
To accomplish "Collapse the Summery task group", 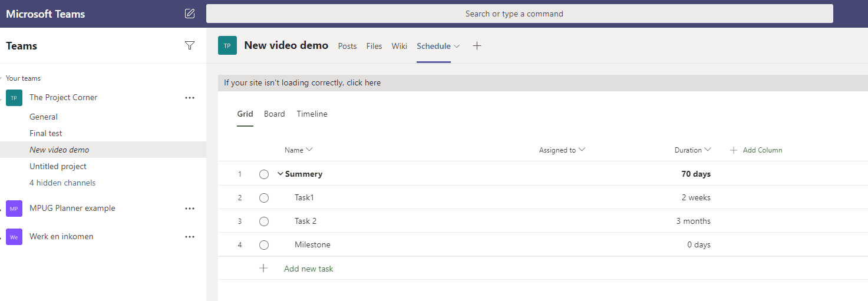I will click(280, 174).
